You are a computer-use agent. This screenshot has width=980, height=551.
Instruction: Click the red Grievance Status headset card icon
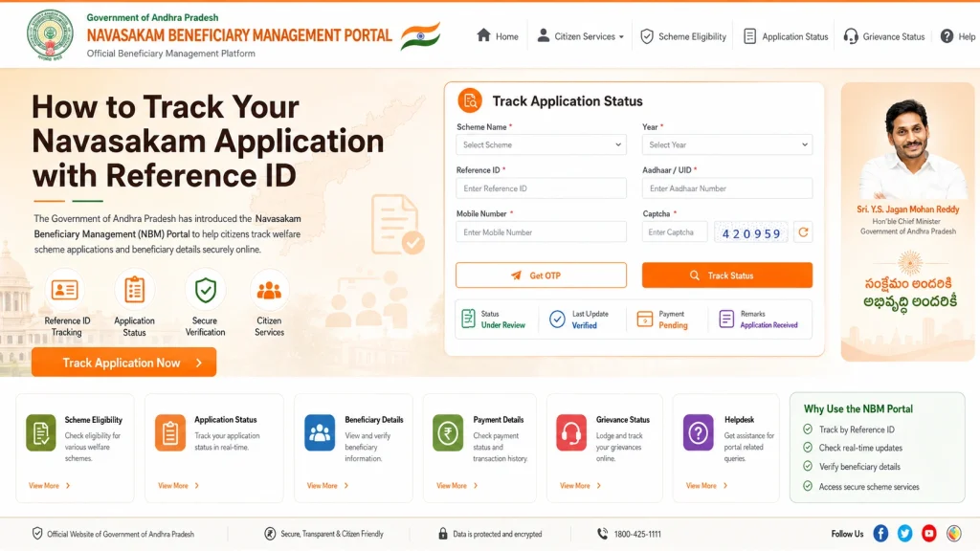coord(571,432)
